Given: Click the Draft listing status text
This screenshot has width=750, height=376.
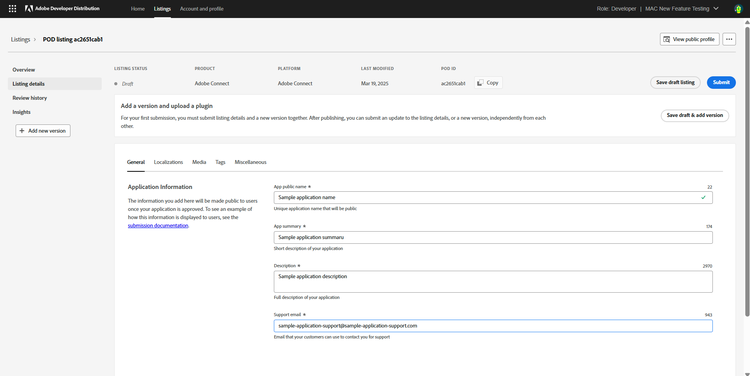Looking at the screenshot, I should click(x=127, y=84).
